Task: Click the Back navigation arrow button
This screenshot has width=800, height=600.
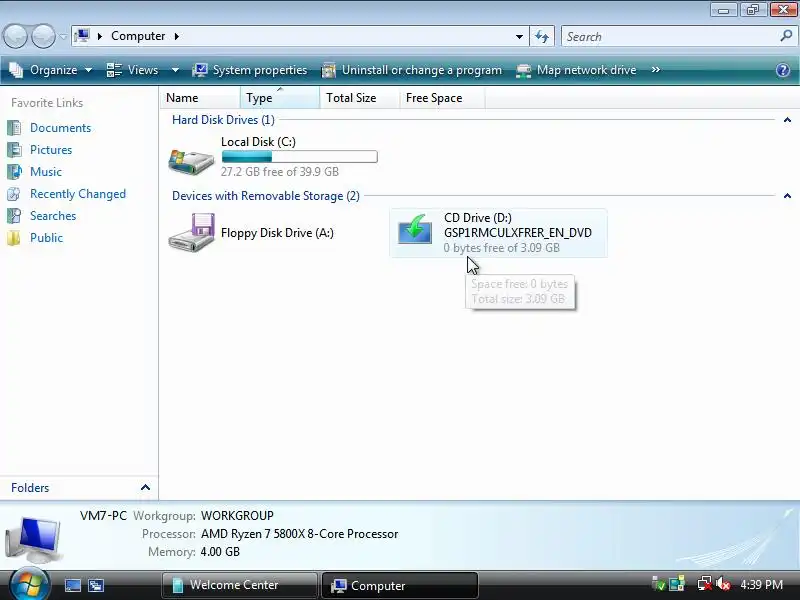Action: pyautogui.click(x=15, y=36)
